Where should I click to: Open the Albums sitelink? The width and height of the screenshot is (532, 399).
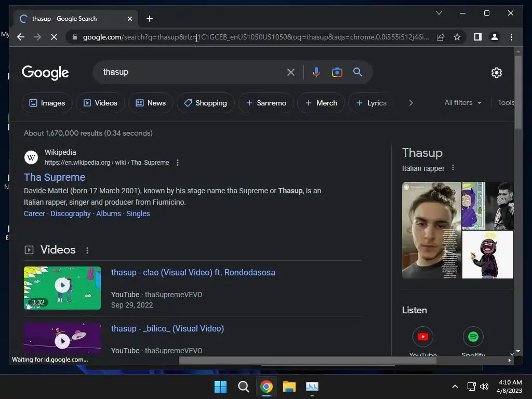(x=109, y=214)
